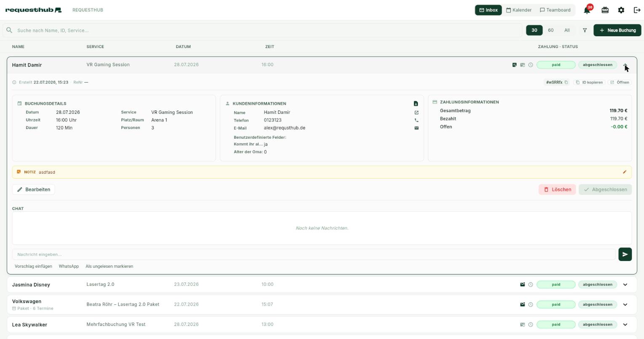
Task: Copy booking ID icon next to #wSRRfx
Action: coord(566,82)
